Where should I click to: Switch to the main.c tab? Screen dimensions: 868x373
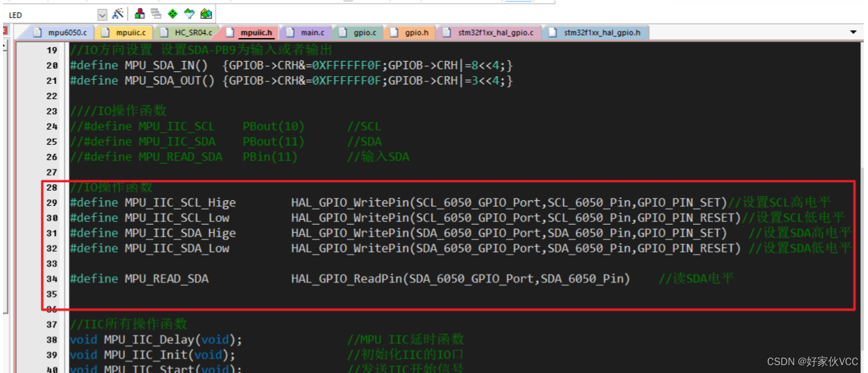coord(305,33)
